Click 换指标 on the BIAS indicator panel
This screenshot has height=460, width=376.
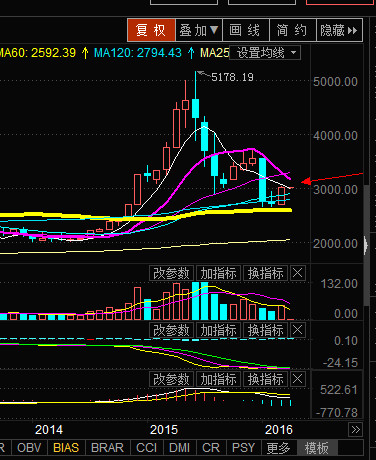click(x=266, y=330)
